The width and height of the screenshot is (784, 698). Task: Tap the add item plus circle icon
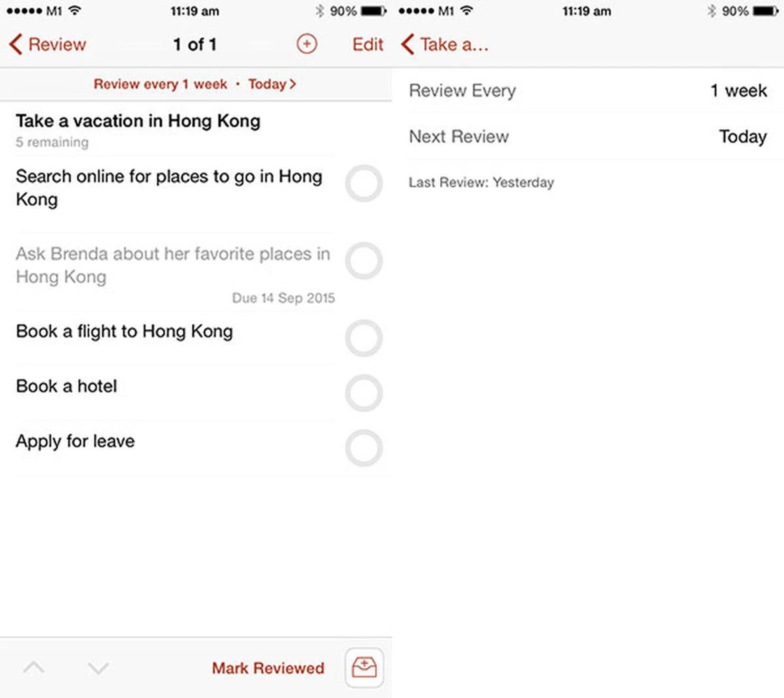coord(307,44)
